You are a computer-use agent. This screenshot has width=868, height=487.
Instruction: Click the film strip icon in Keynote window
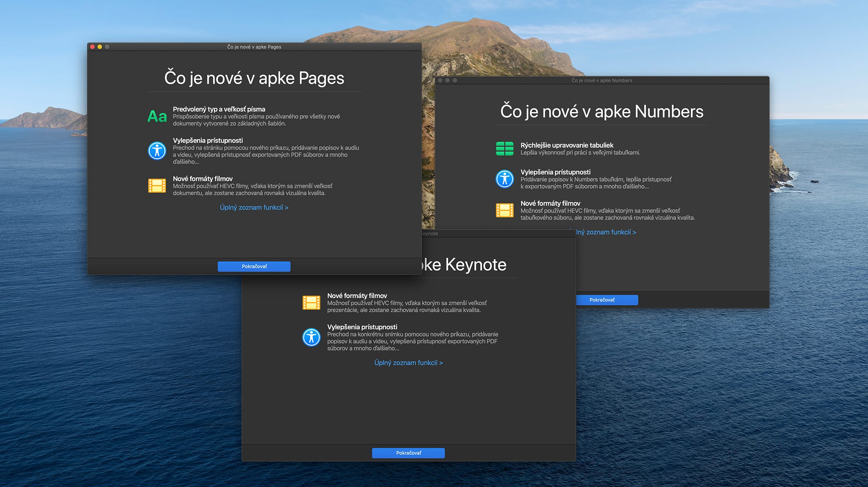(311, 302)
